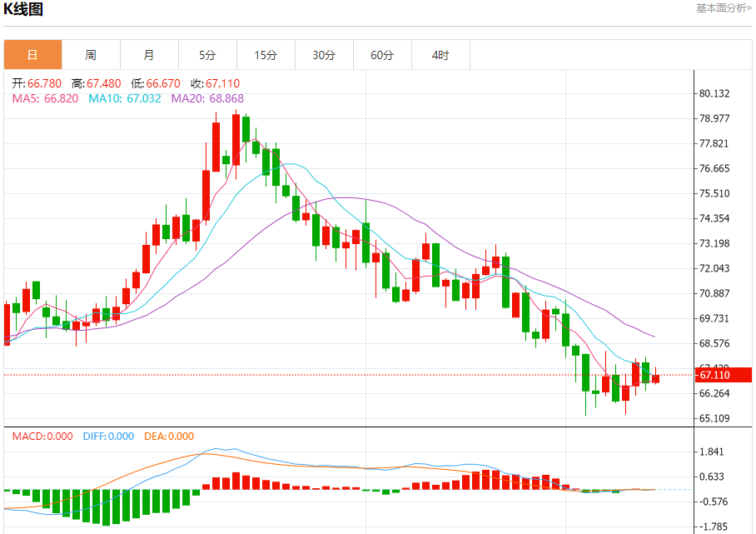
Task: Open the 基本面分析 link
Action: tap(724, 8)
